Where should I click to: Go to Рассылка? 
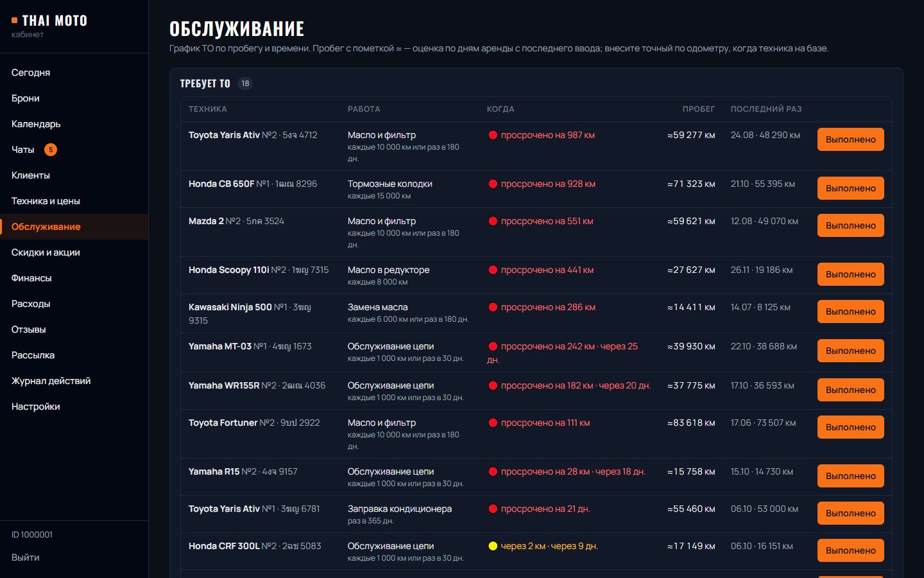coord(74,355)
